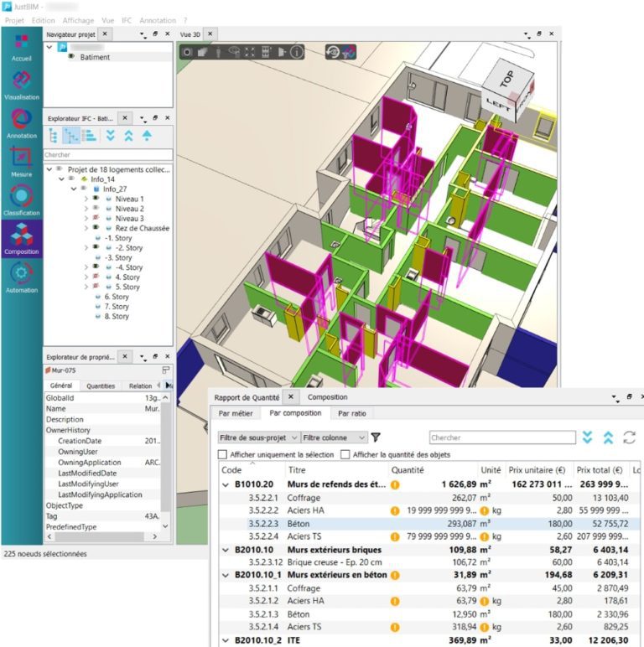Viewport: 644px width, 647px height.
Task: Click the info icon in 3D view toolbar
Action: click(x=297, y=53)
